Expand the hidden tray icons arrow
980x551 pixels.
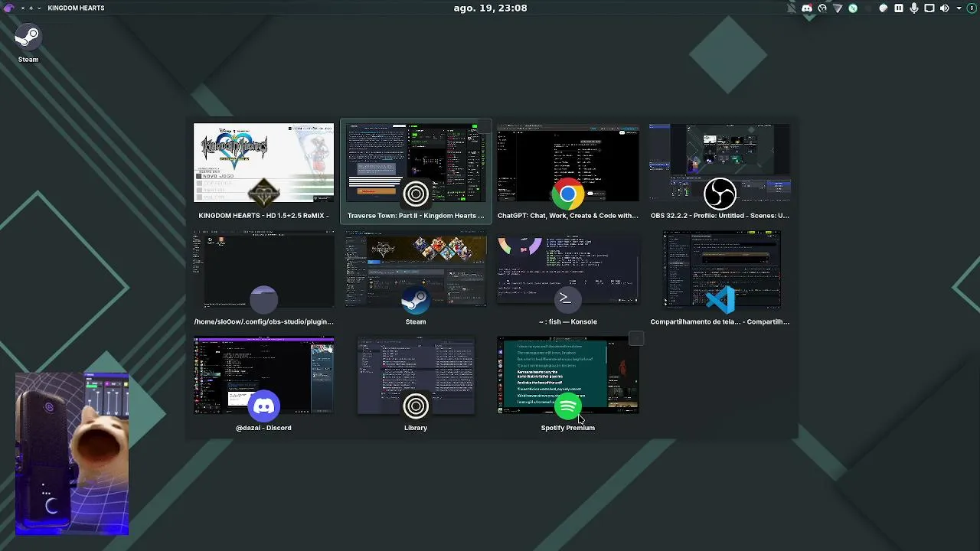(x=959, y=8)
